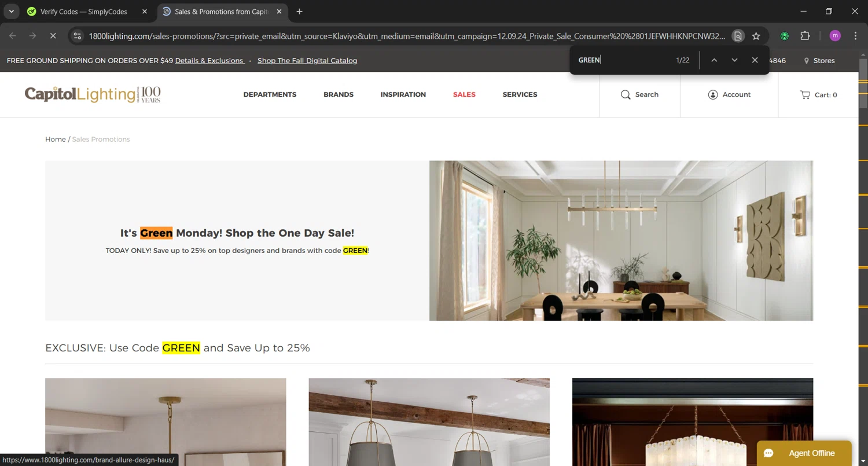Jump to previous find match
868x466 pixels.
714,60
